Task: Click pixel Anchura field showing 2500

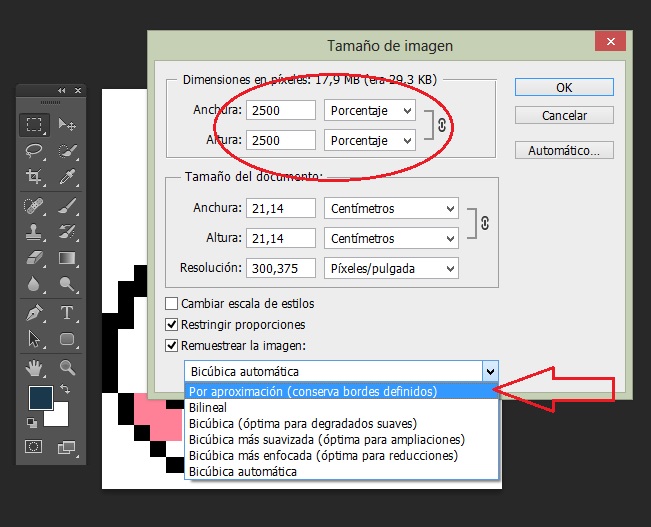Action: click(x=281, y=110)
